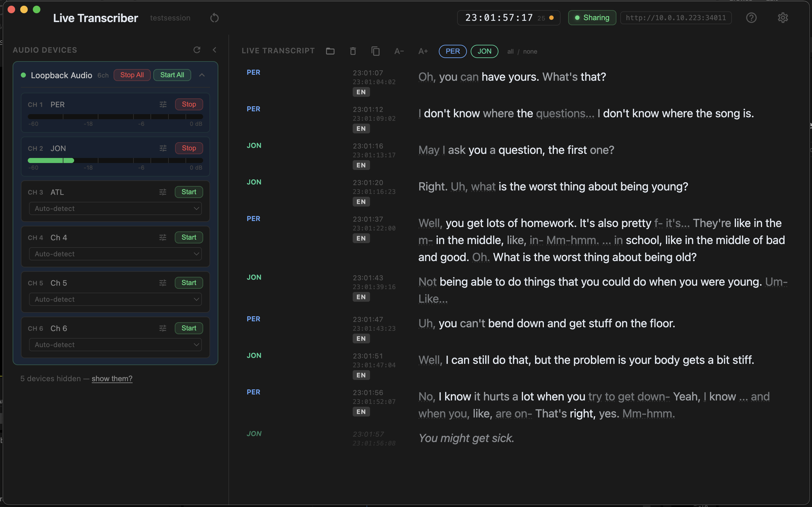Open CH 3 ATL channel settings sliders icon

(x=163, y=192)
